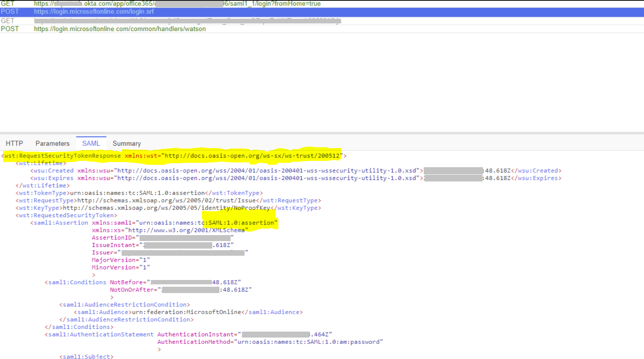644x359 pixels.
Task: Click the MinorVersion="1" attribute
Action: [121, 268]
